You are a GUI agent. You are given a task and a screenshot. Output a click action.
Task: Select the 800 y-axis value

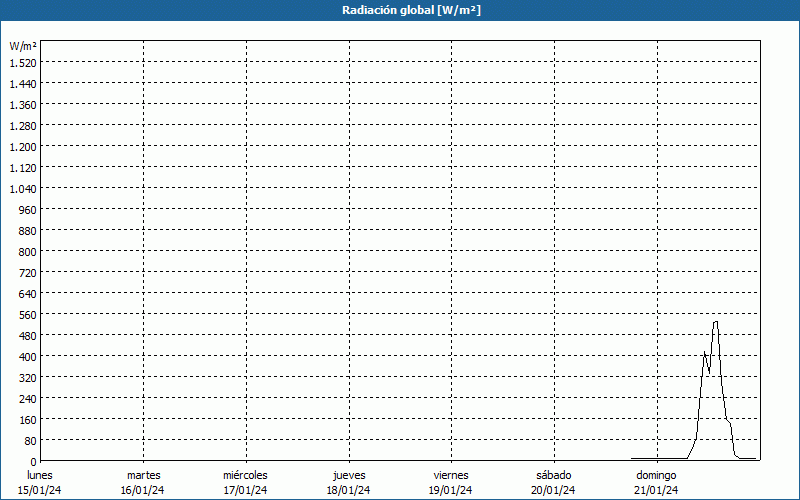[x=29, y=252]
